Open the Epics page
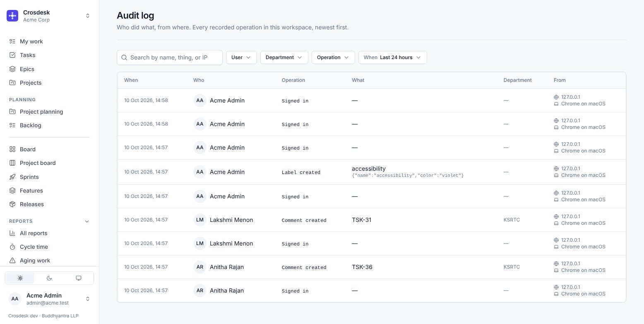The height and width of the screenshot is (324, 644). click(x=49, y=69)
